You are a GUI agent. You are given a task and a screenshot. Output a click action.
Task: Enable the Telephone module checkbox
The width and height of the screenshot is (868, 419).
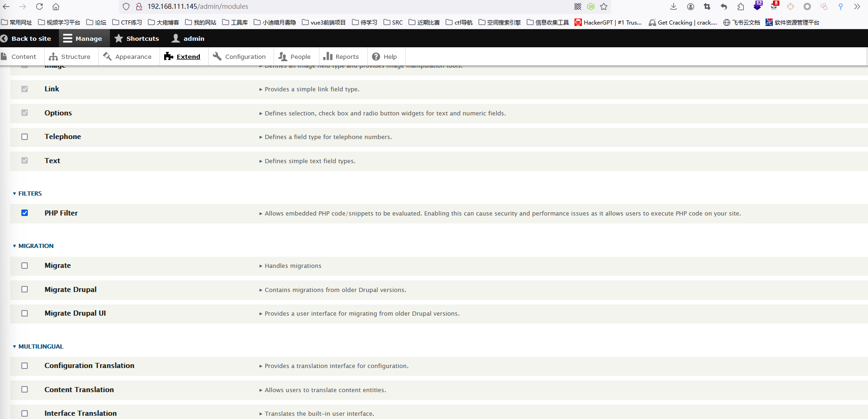(25, 137)
